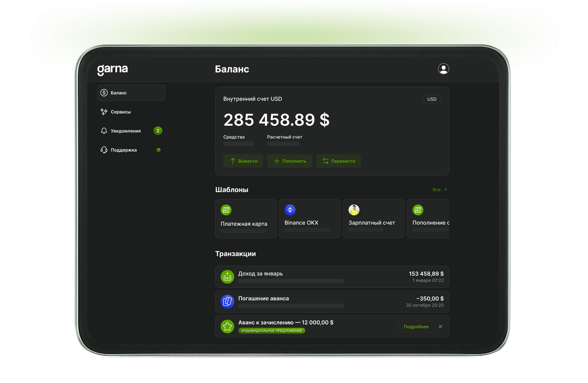Click the Binance OKX template icon
Viewport: 588px width, 383px height.
(290, 210)
